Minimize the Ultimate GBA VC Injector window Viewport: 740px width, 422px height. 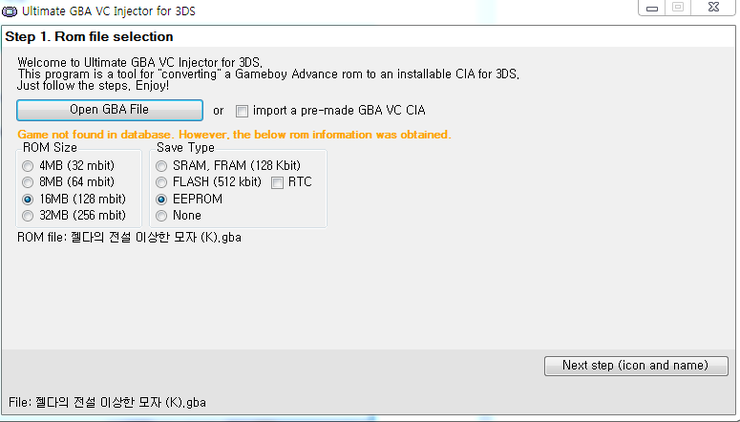[652, 8]
